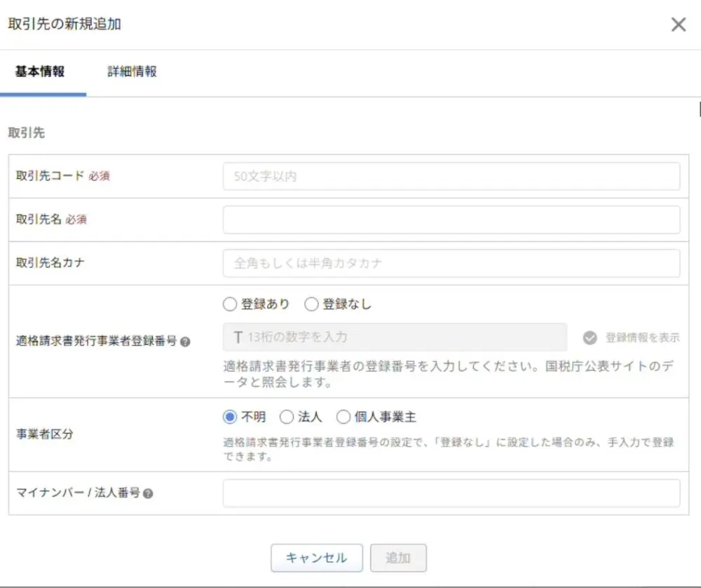Click the 取引先の新規追加 dialog title

[x=64, y=24]
